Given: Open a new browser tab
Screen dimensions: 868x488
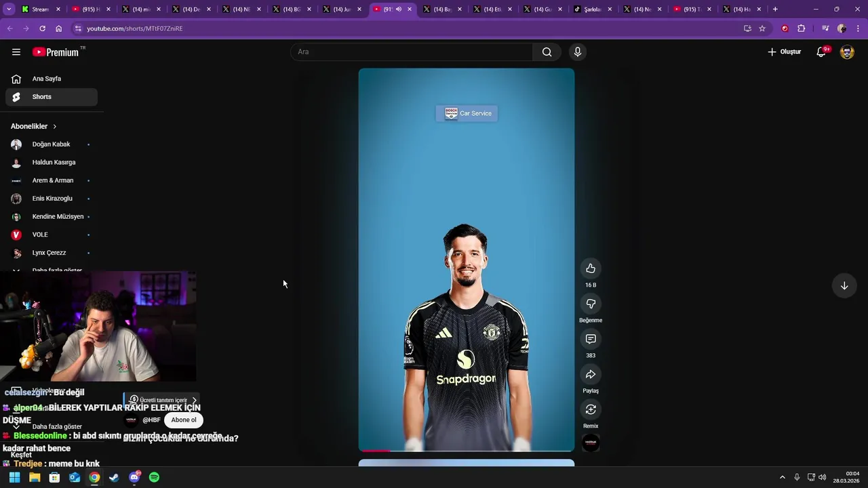Looking at the screenshot, I should coord(775,9).
